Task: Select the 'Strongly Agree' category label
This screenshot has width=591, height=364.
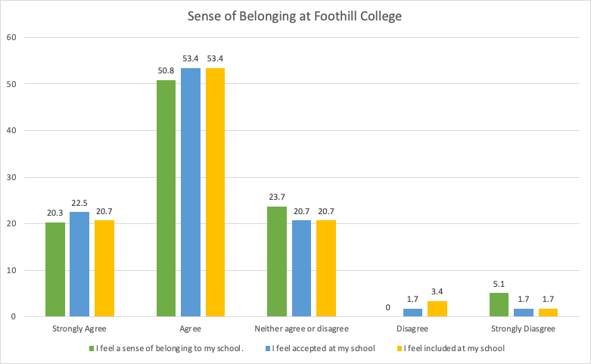Action: click(x=79, y=329)
